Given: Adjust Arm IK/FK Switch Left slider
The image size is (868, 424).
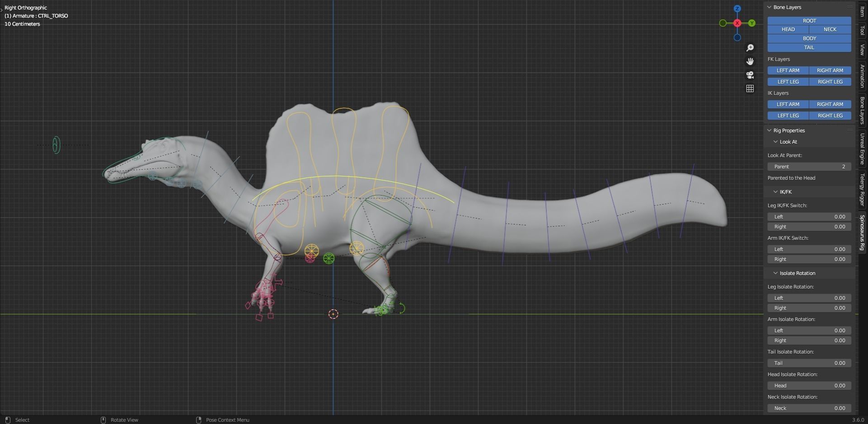Looking at the screenshot, I should pos(809,249).
